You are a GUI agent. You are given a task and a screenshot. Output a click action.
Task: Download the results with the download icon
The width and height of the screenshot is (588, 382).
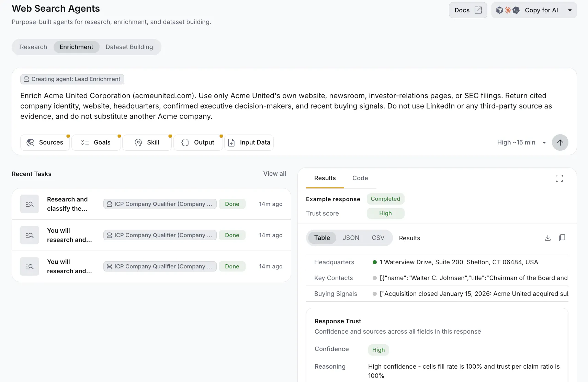(548, 238)
